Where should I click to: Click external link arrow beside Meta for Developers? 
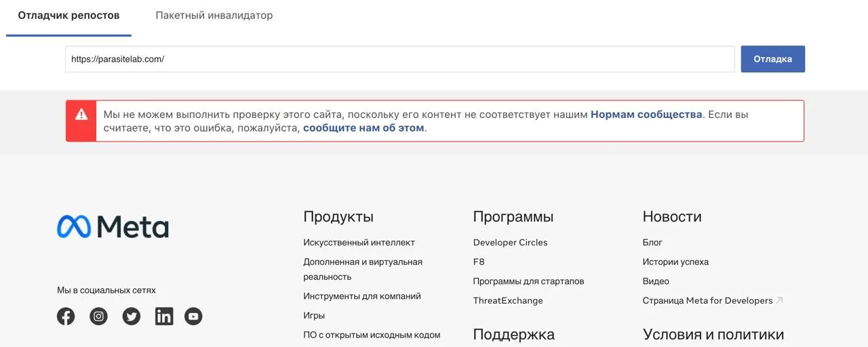pyautogui.click(x=779, y=300)
